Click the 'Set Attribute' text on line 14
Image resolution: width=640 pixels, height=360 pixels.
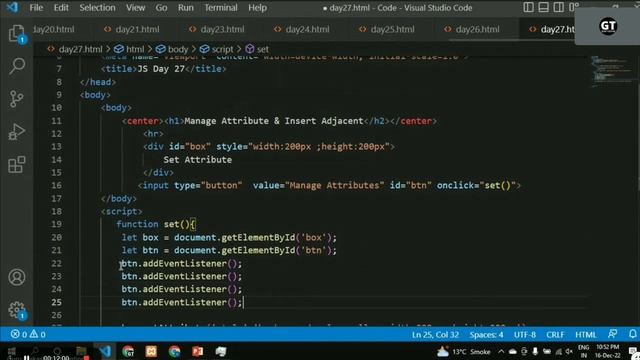pyautogui.click(x=198, y=160)
